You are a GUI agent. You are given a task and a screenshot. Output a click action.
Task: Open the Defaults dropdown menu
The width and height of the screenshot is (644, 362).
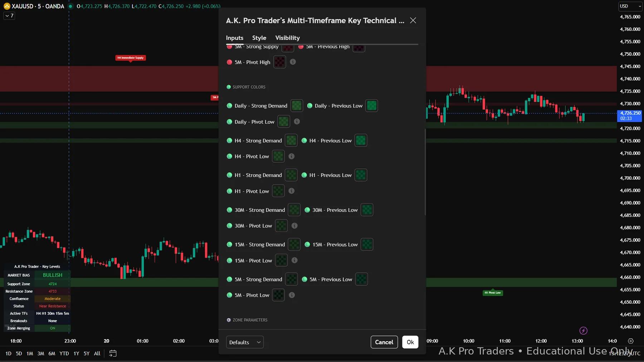(x=244, y=342)
